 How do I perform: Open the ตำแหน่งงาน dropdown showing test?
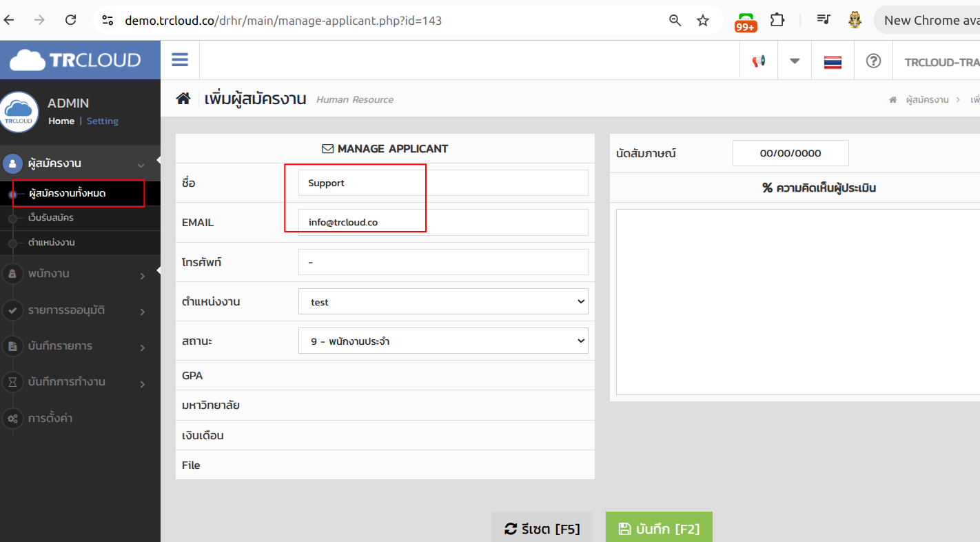tap(443, 302)
